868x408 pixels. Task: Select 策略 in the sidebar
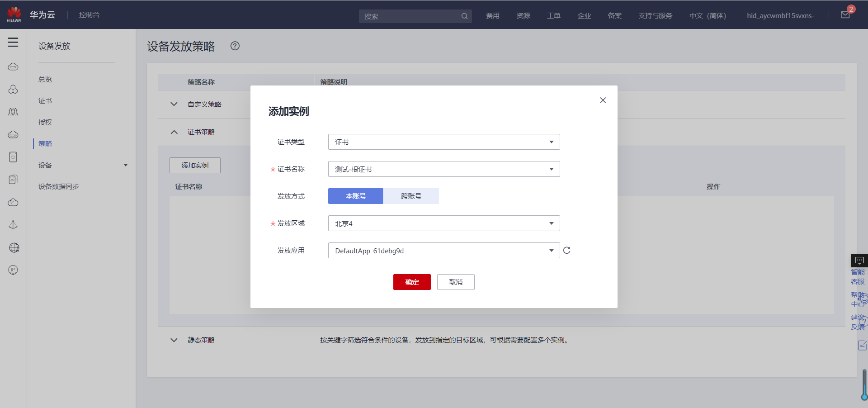click(x=45, y=143)
